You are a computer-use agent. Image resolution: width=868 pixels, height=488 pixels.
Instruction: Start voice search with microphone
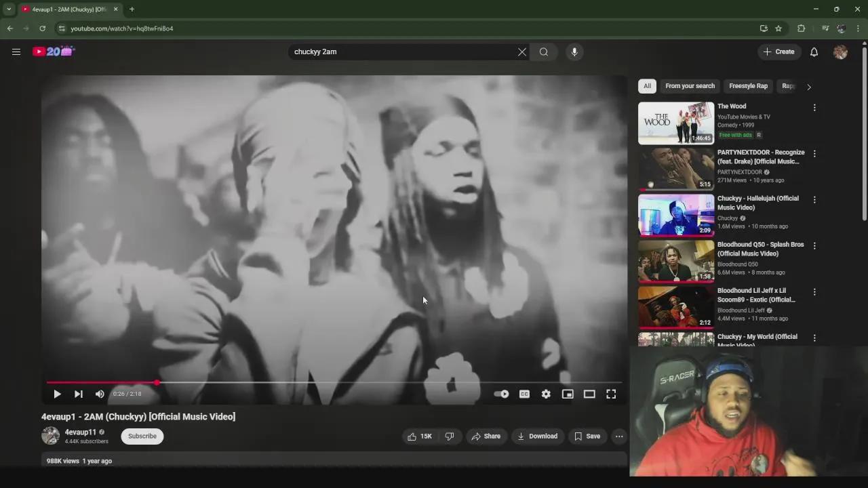pyautogui.click(x=574, y=52)
